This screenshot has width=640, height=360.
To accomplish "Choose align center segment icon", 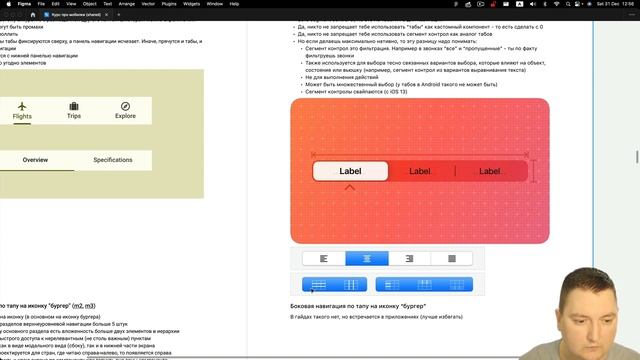I will pos(367,259).
